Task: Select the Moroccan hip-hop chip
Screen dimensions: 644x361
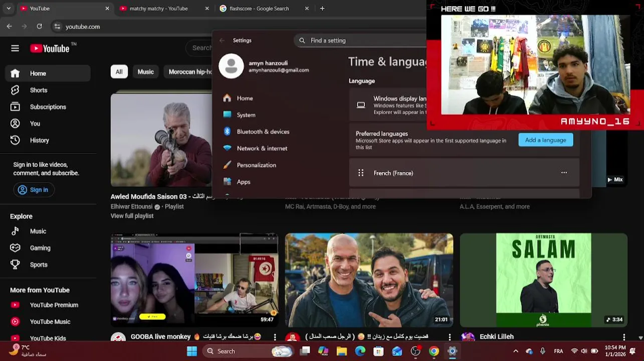Action: (188, 72)
